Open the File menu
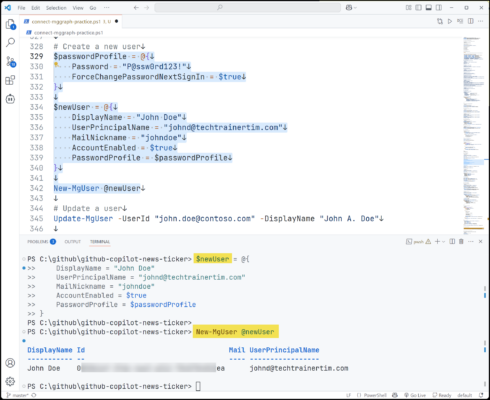This screenshot has height=400, width=490. [21, 8]
